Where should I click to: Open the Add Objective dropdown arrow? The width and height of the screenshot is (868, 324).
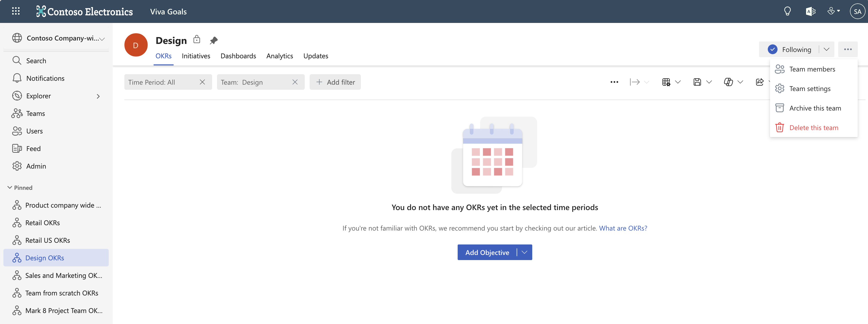click(x=524, y=253)
